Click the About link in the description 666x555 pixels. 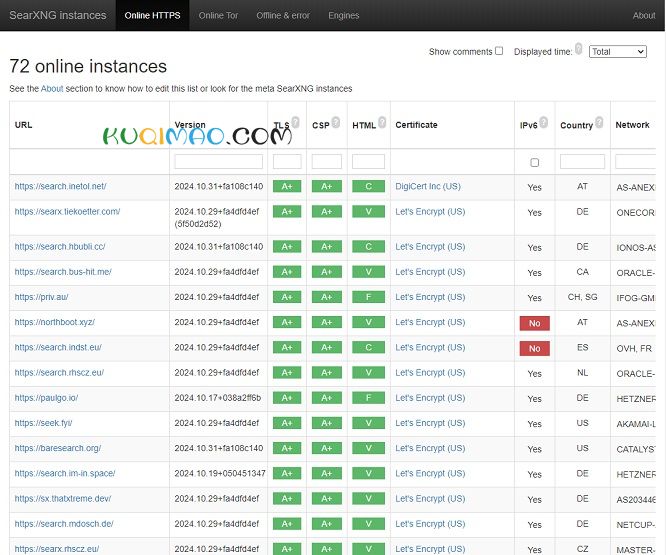(52, 89)
